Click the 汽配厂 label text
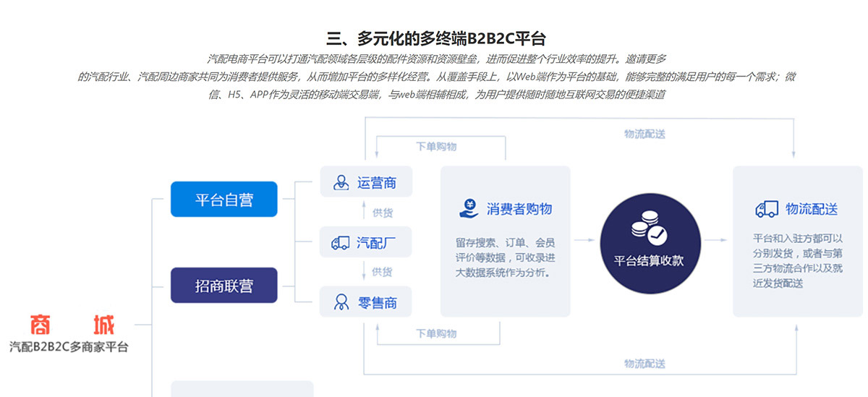 coord(376,242)
